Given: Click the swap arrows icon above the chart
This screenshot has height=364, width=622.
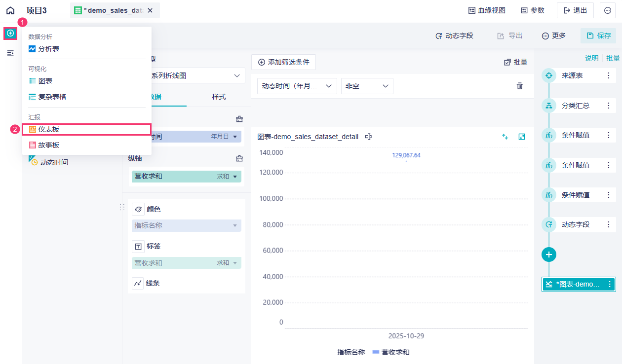Looking at the screenshot, I should (505, 137).
